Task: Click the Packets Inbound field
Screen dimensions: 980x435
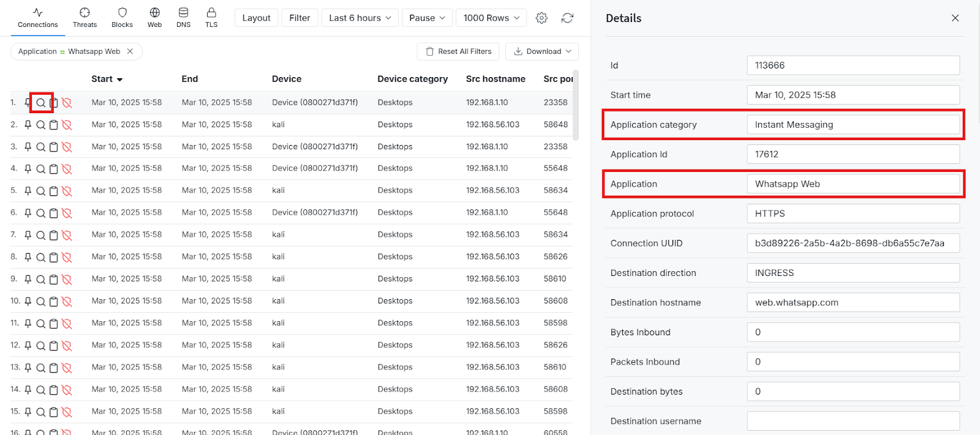Action: coord(853,362)
